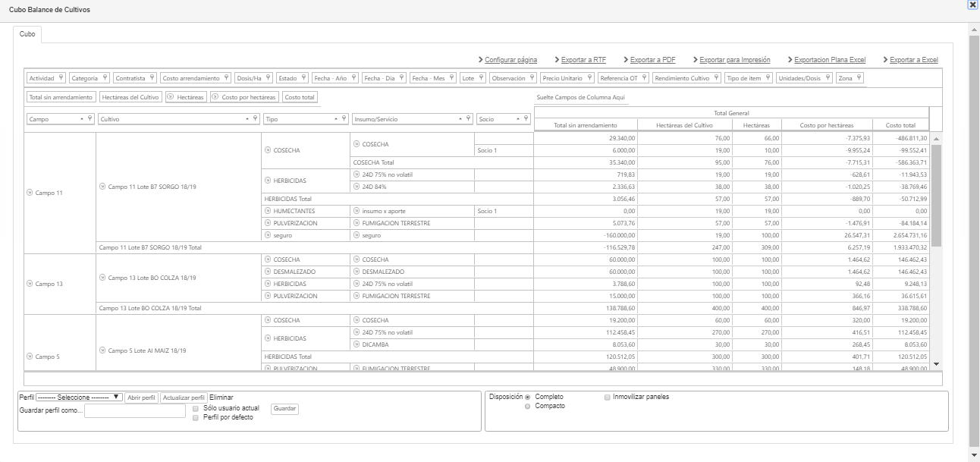980x462 pixels.
Task: Enable the Inmovilizar paneles checkbox
Action: (x=607, y=397)
